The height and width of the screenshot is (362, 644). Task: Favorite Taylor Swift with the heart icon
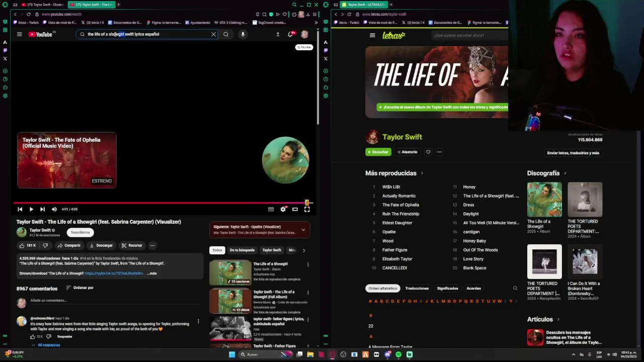pos(428,152)
